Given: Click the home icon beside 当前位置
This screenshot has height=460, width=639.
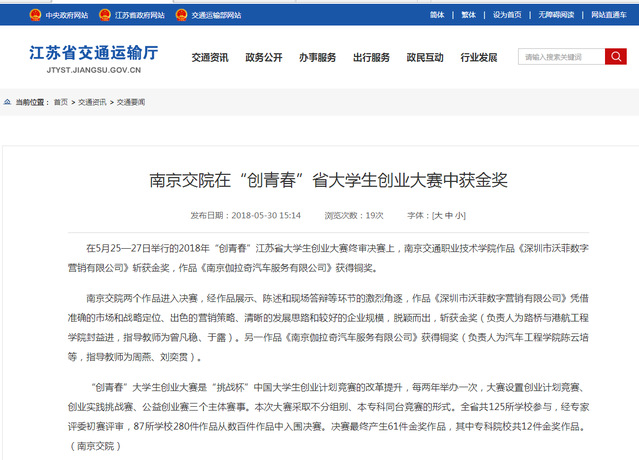Looking at the screenshot, I should tap(8, 102).
